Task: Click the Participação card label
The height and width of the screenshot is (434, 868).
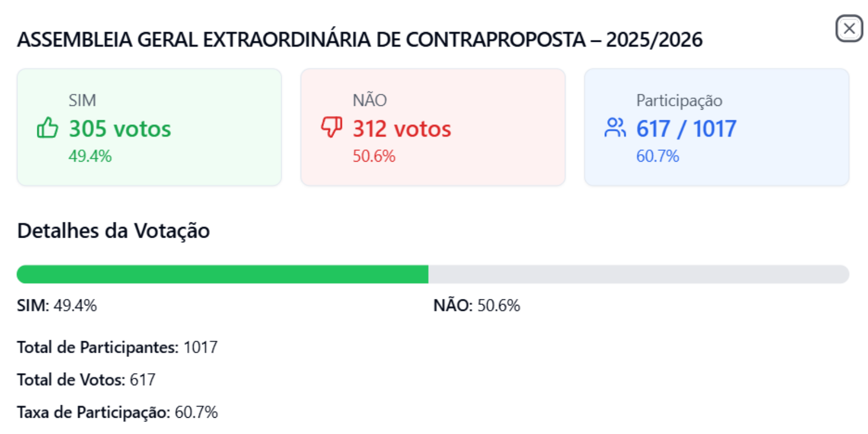Action: point(679,101)
